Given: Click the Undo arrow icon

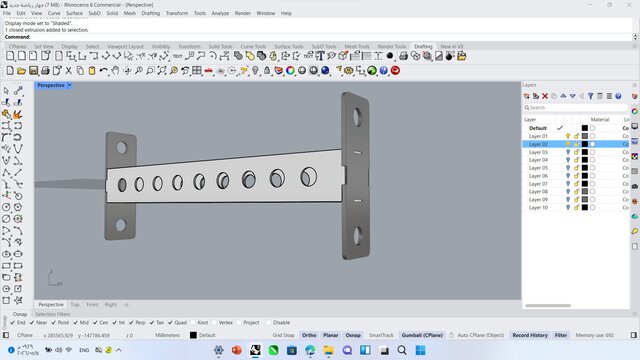Looking at the screenshot, I should pos(104,71).
